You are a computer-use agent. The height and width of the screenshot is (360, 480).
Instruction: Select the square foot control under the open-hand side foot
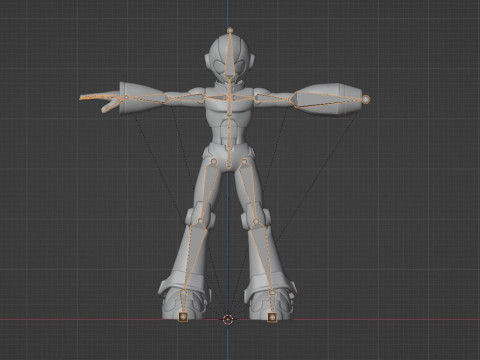tap(183, 316)
